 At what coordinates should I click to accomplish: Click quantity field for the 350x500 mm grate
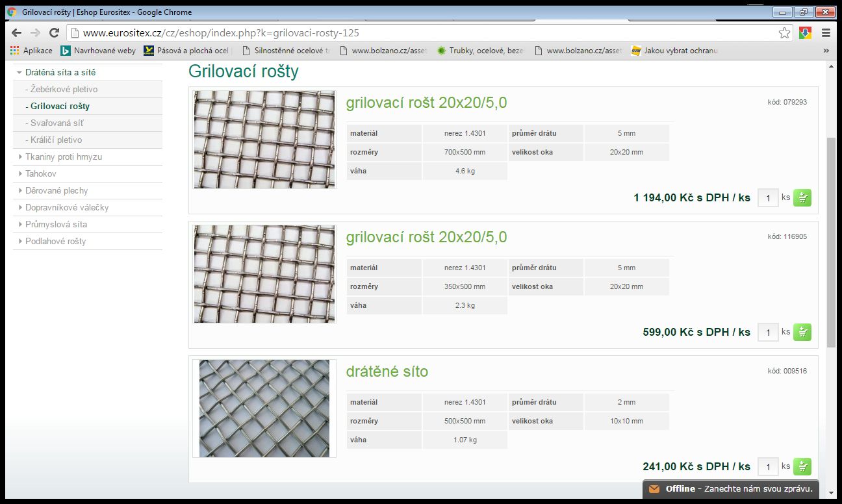[768, 333]
